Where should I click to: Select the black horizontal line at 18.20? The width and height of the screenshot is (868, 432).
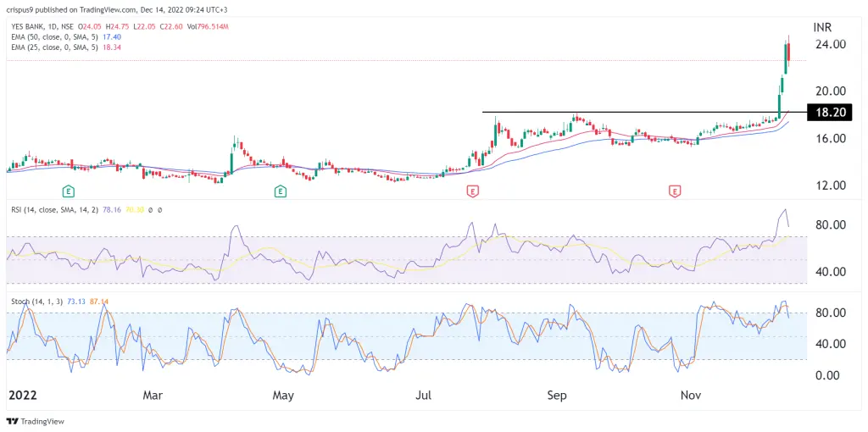click(644, 113)
